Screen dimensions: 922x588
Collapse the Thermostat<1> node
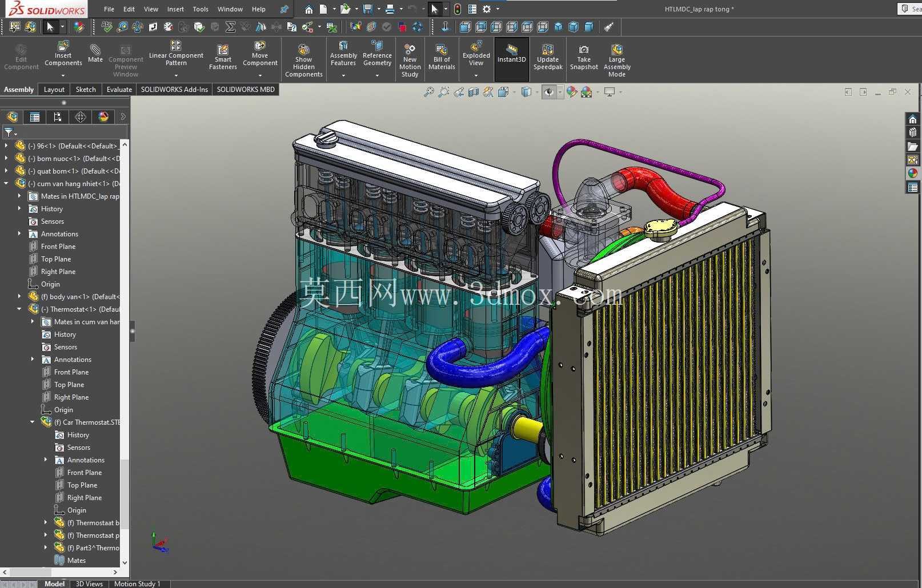19,309
